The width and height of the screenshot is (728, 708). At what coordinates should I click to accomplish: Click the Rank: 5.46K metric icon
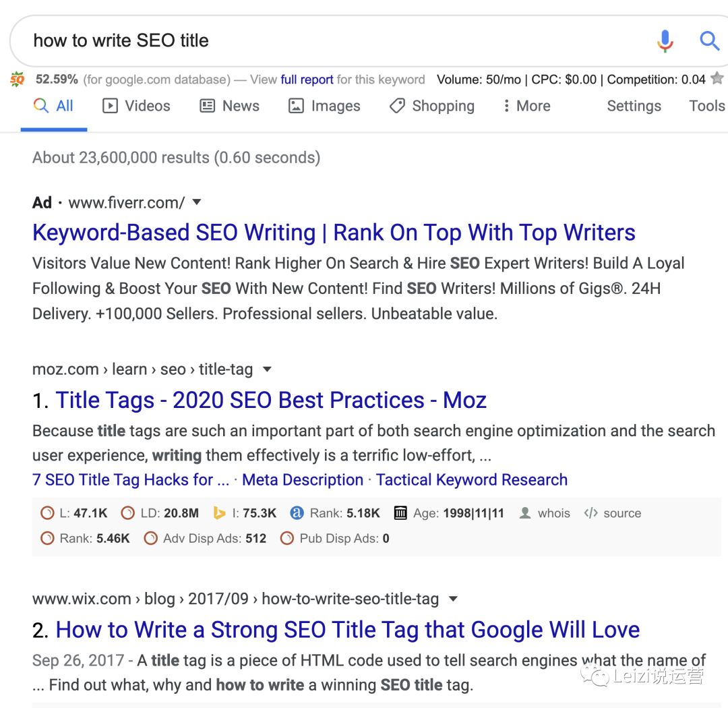point(47,539)
